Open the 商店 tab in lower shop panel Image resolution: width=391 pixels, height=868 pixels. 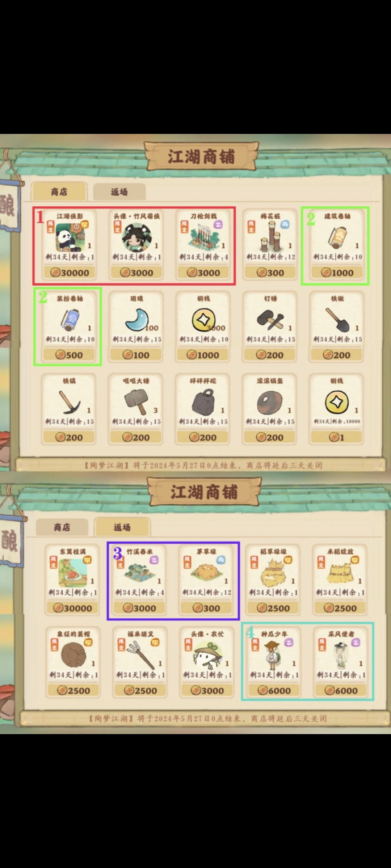click(62, 527)
